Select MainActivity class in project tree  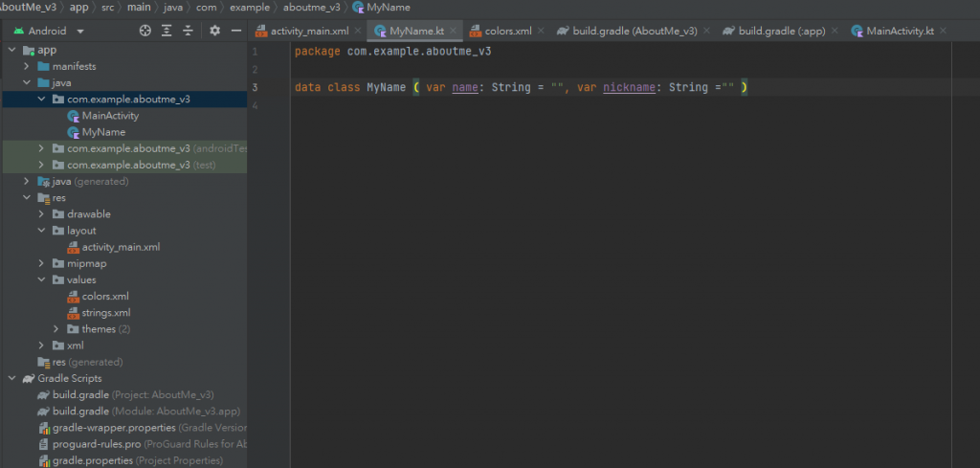[x=111, y=116]
